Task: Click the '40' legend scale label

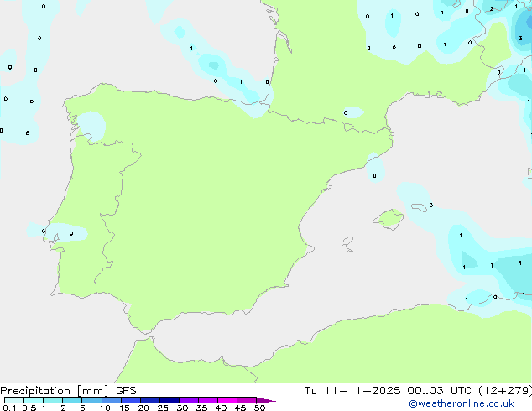Action: 221,408
